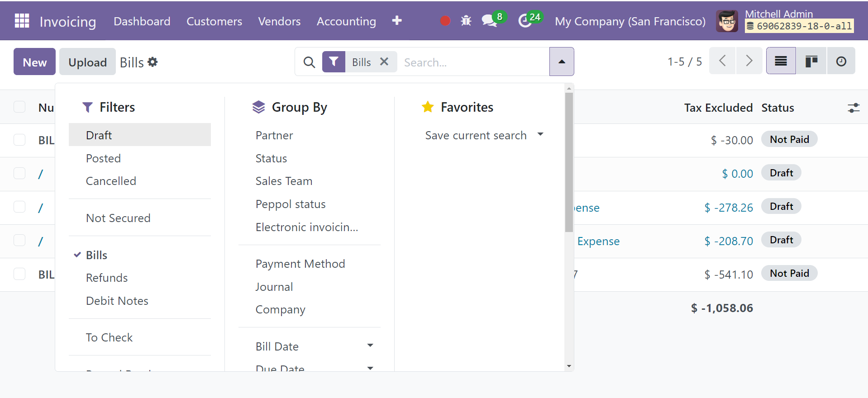This screenshot has width=868, height=398.
Task: Filter by To Check
Action: [x=140, y=337]
